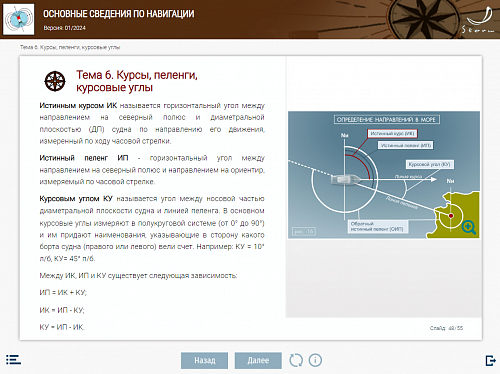Image resolution: width=500 pixels, height=374 pixels.
Task: Advance with the Далее button
Action: pyautogui.click(x=258, y=360)
